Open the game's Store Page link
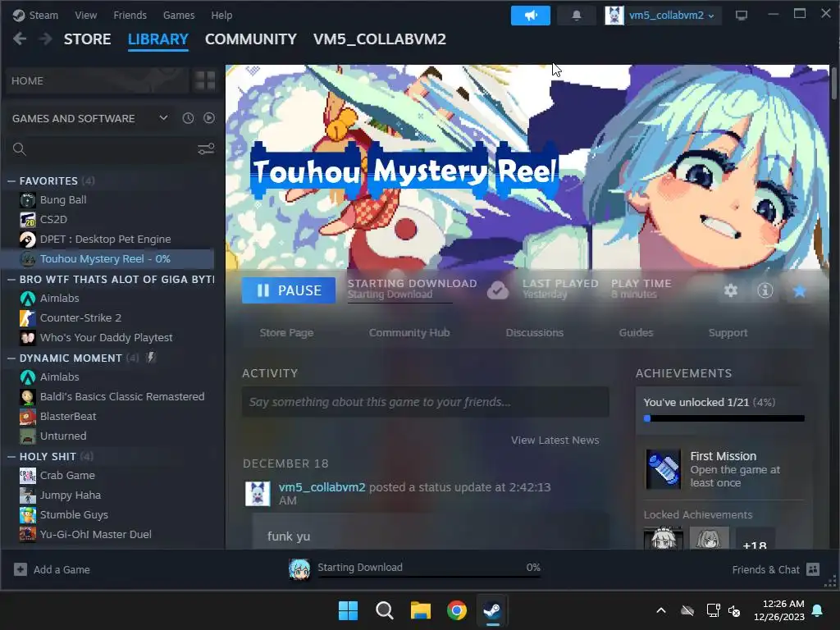This screenshot has width=840, height=630. (x=286, y=333)
